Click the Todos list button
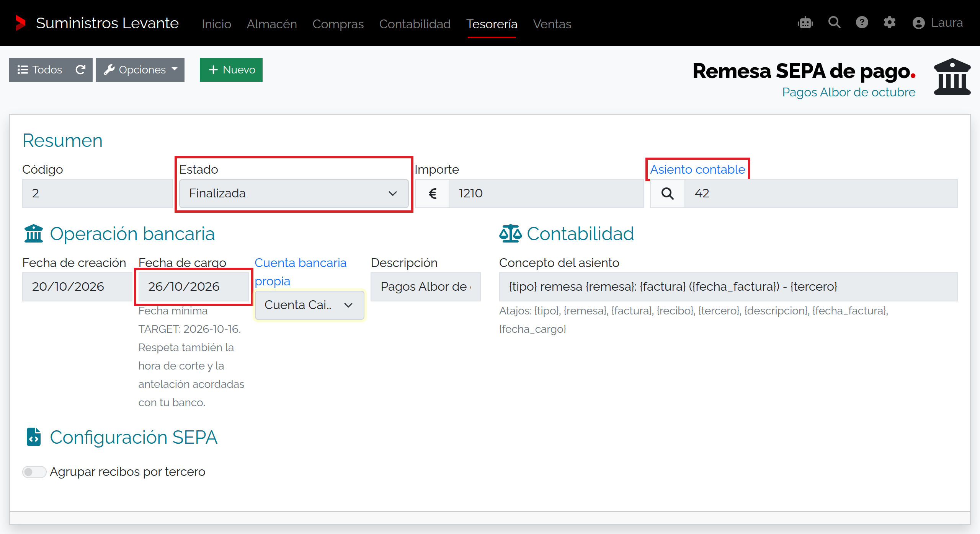This screenshot has height=534, width=980. pos(40,70)
